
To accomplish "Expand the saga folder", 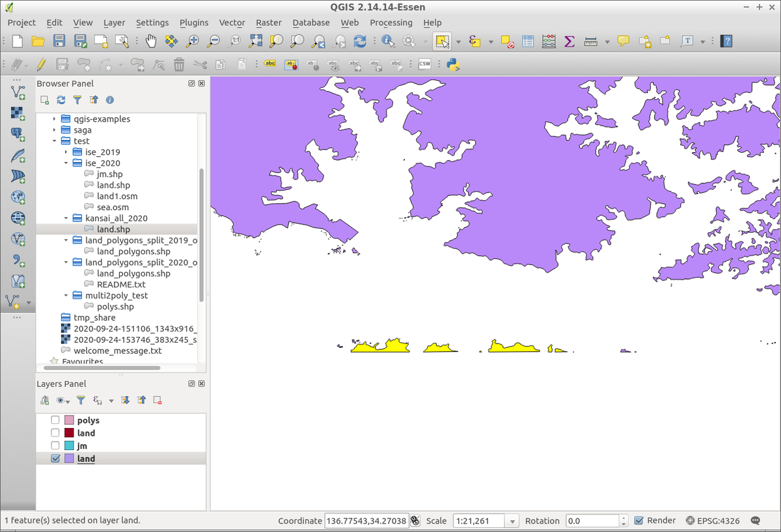I will coord(55,130).
